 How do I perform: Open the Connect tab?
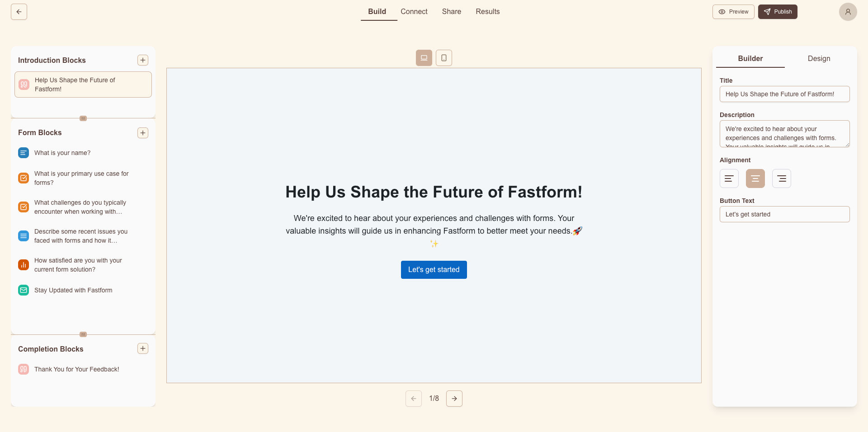(x=414, y=12)
